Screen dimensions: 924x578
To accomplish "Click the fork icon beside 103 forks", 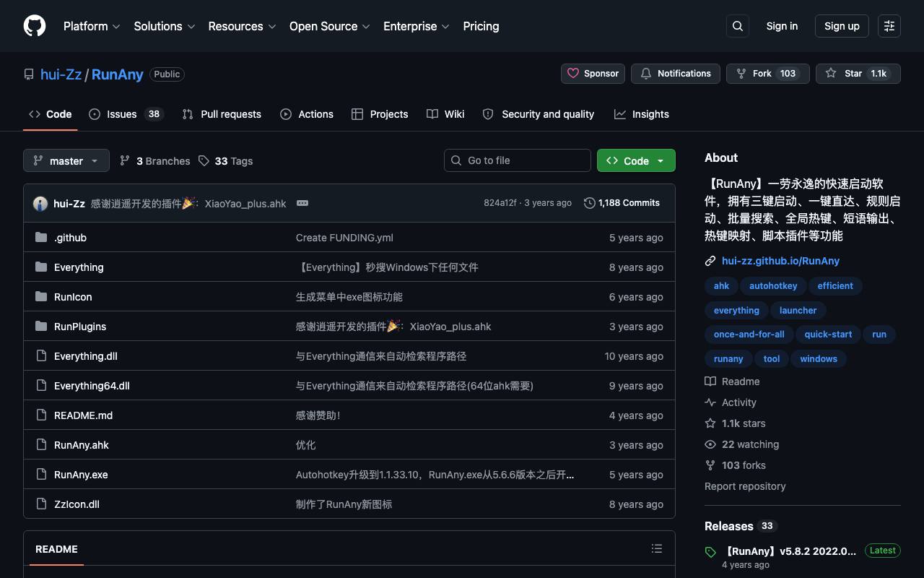I will tap(710, 465).
